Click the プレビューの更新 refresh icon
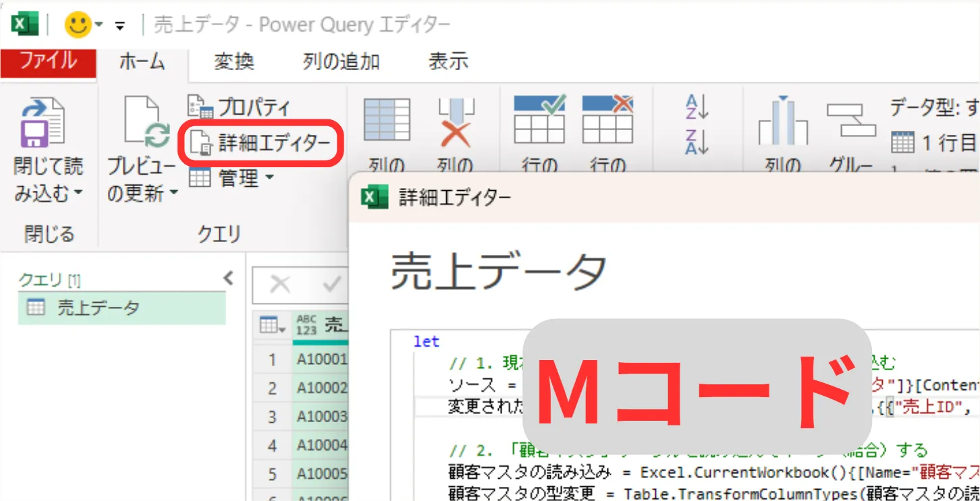Viewport: 980px width, 501px height. (147, 122)
